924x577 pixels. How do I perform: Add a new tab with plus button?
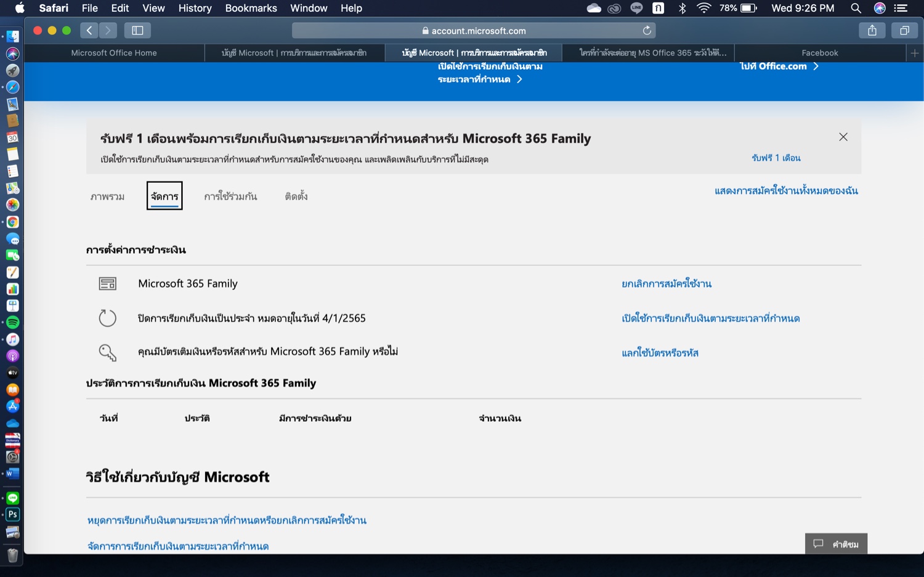[915, 53]
